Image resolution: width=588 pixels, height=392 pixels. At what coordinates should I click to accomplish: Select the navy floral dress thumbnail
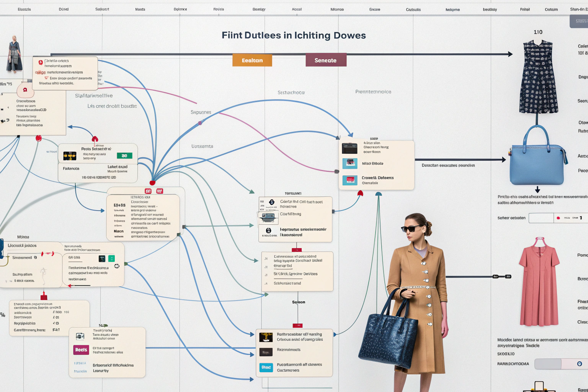point(538,77)
